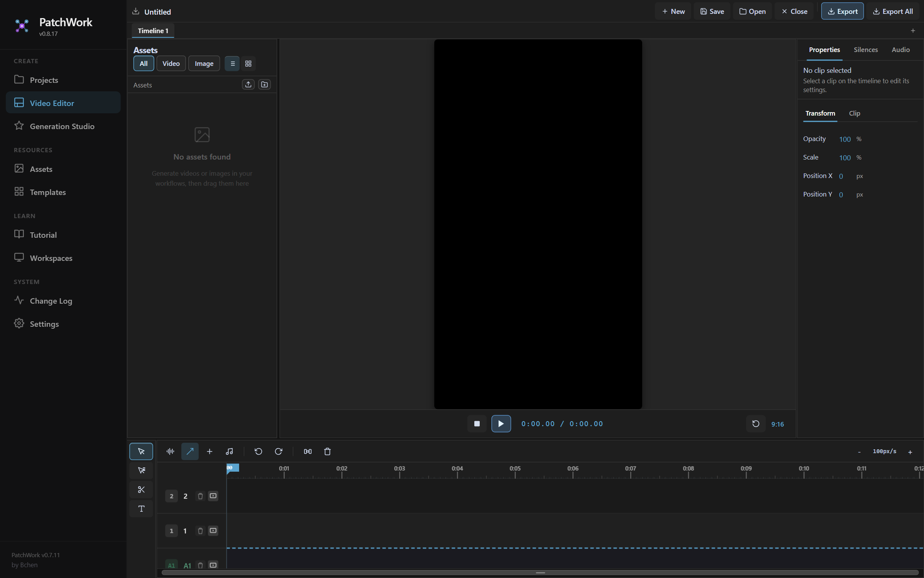
Task: Switch to the Audio tab
Action: pyautogui.click(x=901, y=50)
